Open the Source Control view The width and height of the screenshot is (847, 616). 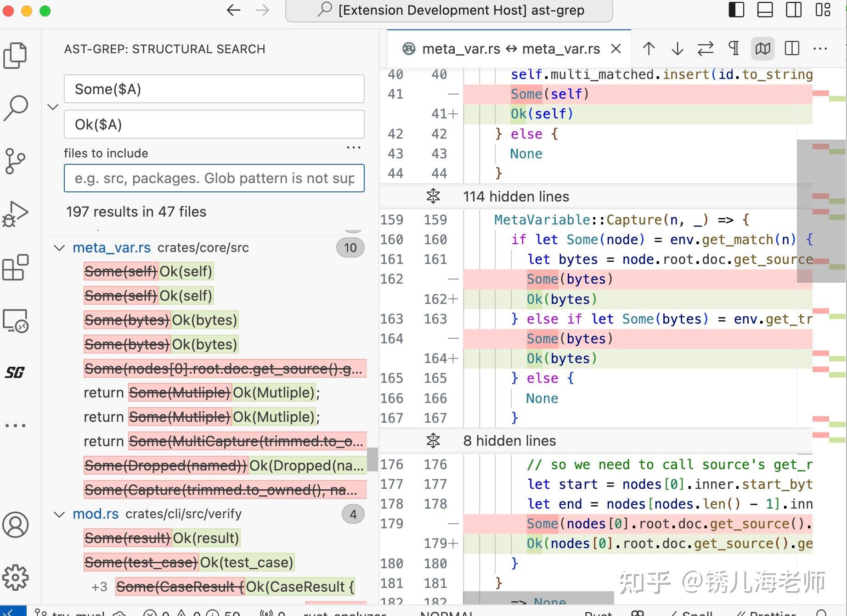pyautogui.click(x=15, y=162)
